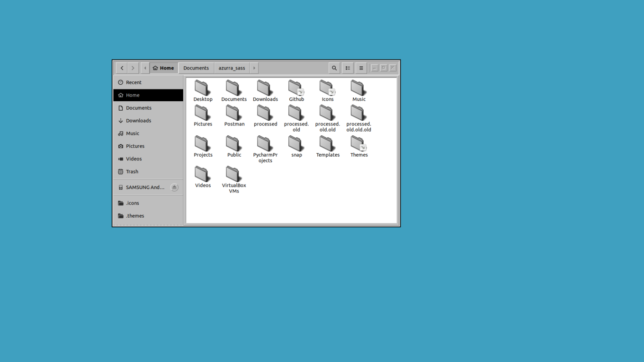
Task: Select the Music folder icon in file view
Action: 359,91
